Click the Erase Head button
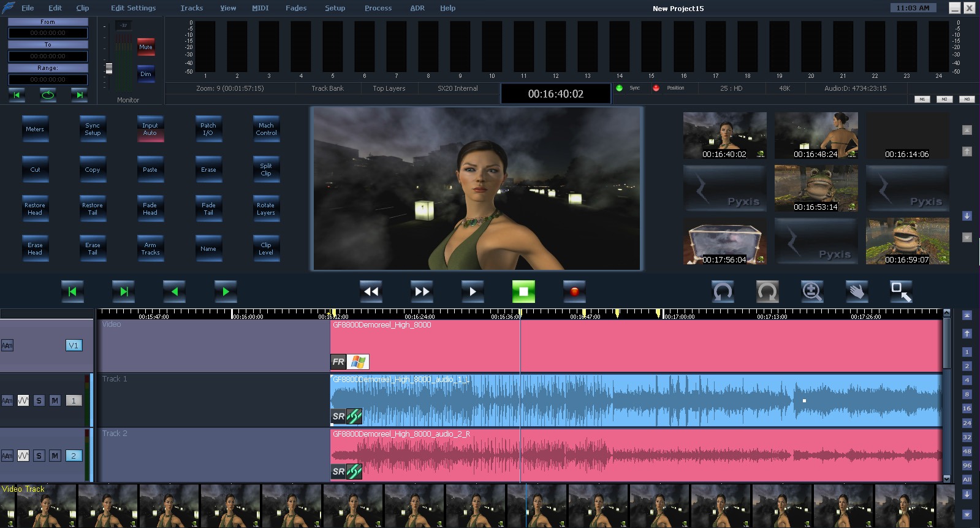980x528 pixels. (35, 249)
